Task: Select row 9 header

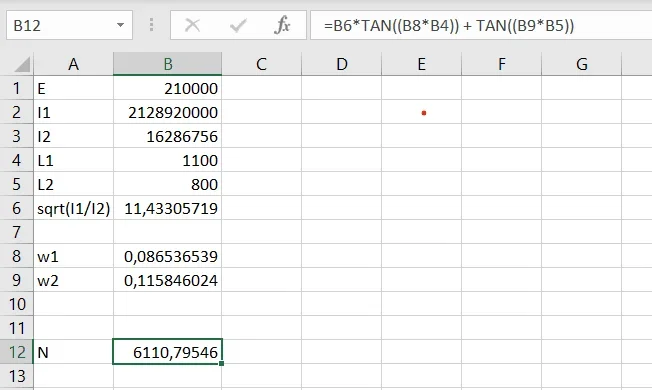Action: coord(17,280)
